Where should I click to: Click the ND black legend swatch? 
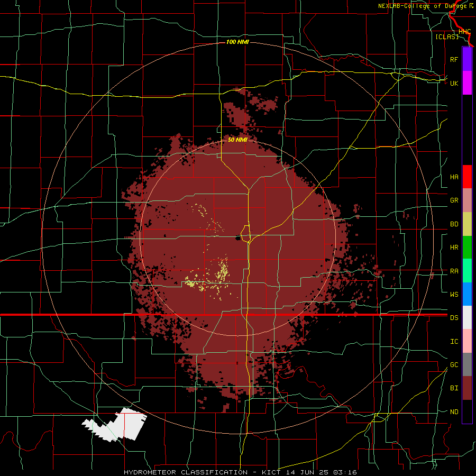click(467, 411)
